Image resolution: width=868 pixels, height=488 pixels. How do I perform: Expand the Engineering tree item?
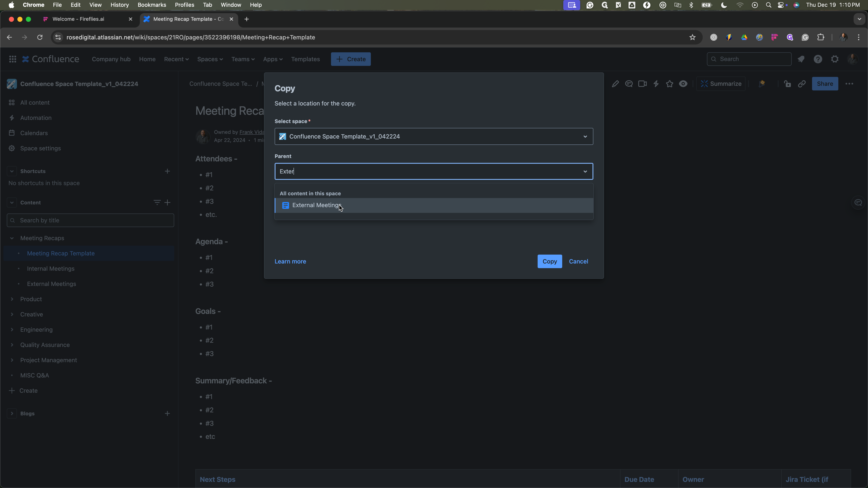coord(12,329)
